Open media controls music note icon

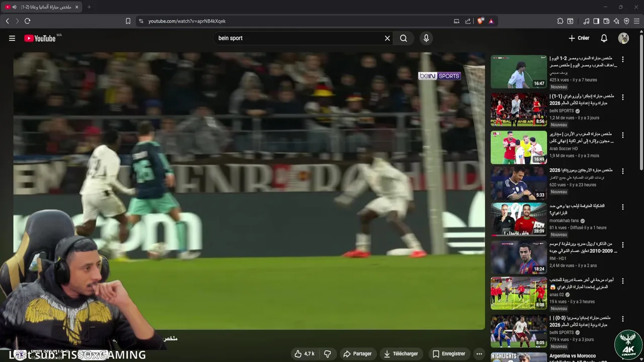coord(586,21)
